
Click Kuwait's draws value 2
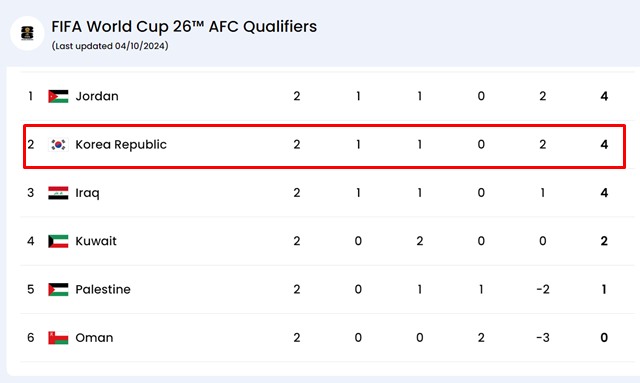420,241
